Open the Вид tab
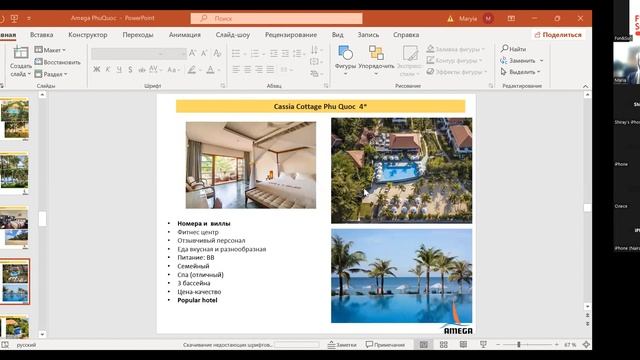The height and width of the screenshot is (360, 640). point(338,35)
